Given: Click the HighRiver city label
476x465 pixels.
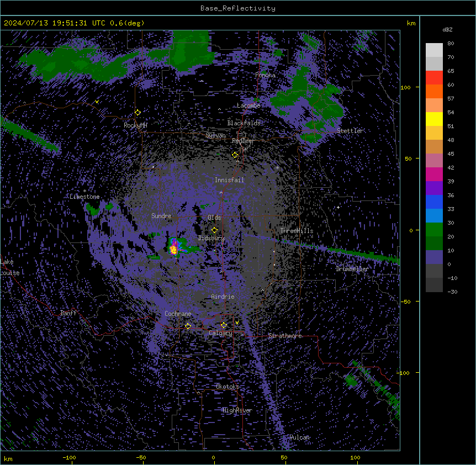Looking at the screenshot, I should coord(237,410).
